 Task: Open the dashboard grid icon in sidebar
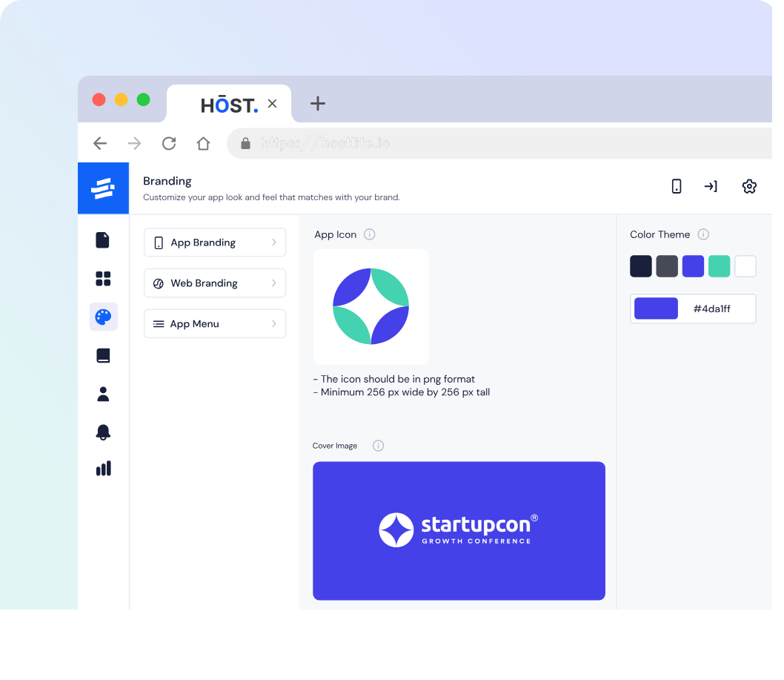(x=103, y=279)
